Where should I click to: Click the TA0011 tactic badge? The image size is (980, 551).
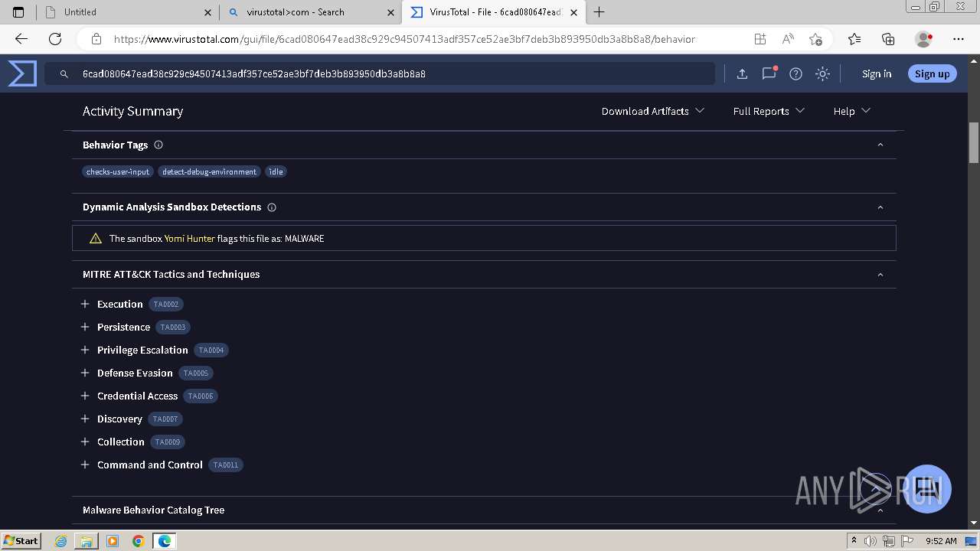pos(226,465)
